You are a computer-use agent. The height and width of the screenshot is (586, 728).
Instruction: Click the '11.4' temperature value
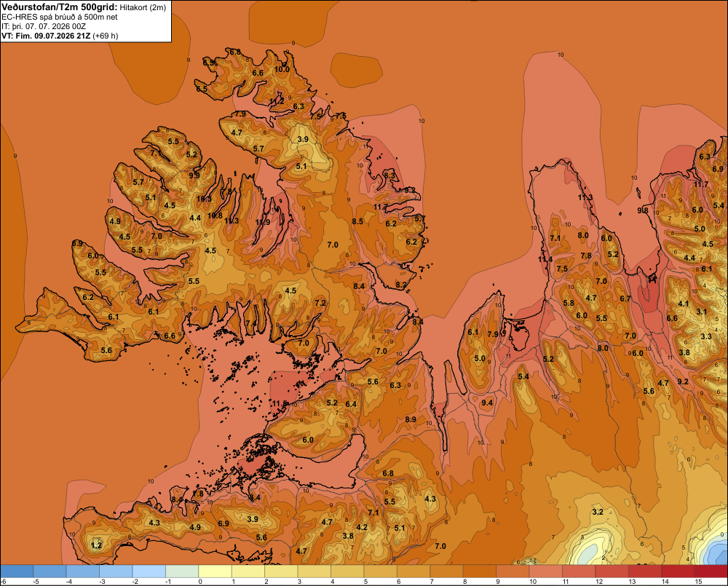click(545, 259)
